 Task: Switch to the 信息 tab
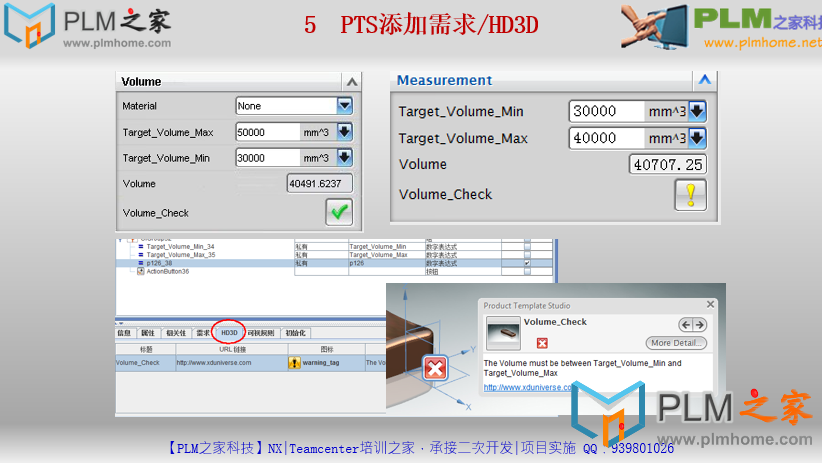click(124, 333)
